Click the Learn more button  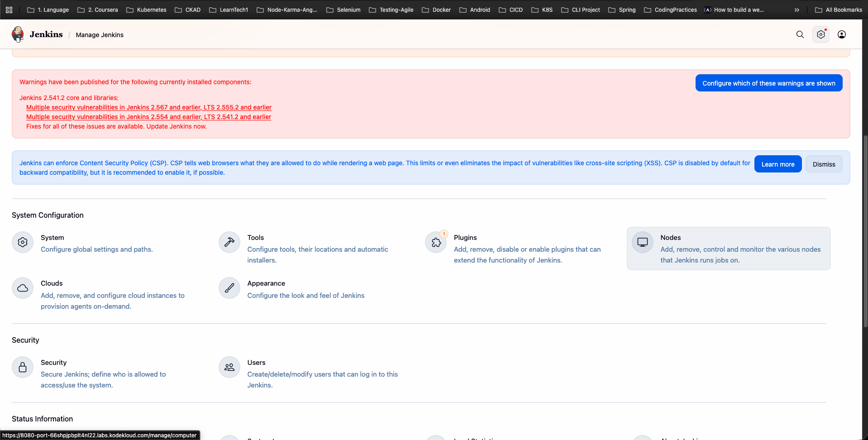click(x=778, y=164)
